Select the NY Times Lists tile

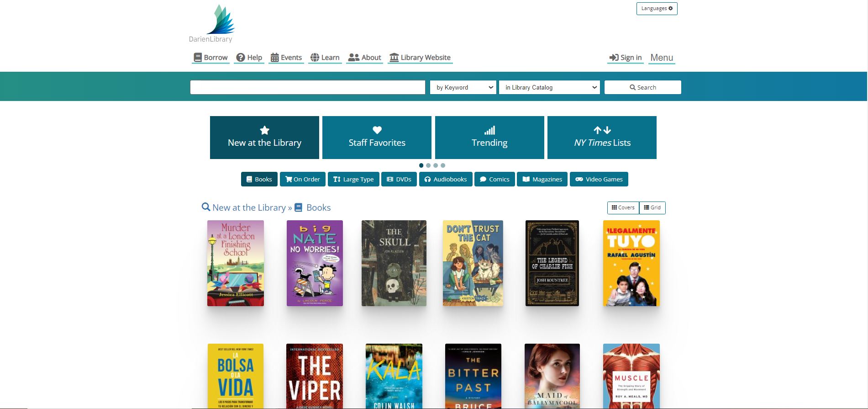[x=602, y=138]
